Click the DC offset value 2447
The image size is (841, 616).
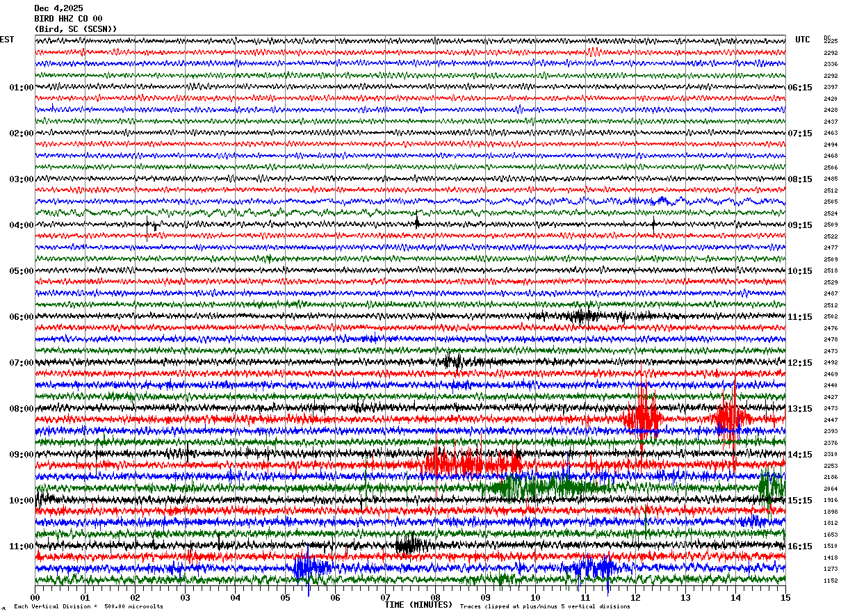(831, 420)
